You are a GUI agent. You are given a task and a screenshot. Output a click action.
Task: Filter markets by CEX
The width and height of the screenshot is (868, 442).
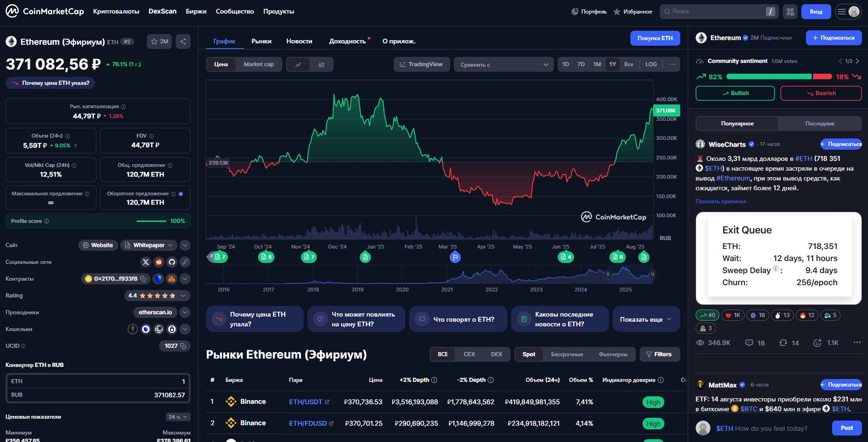pos(469,354)
